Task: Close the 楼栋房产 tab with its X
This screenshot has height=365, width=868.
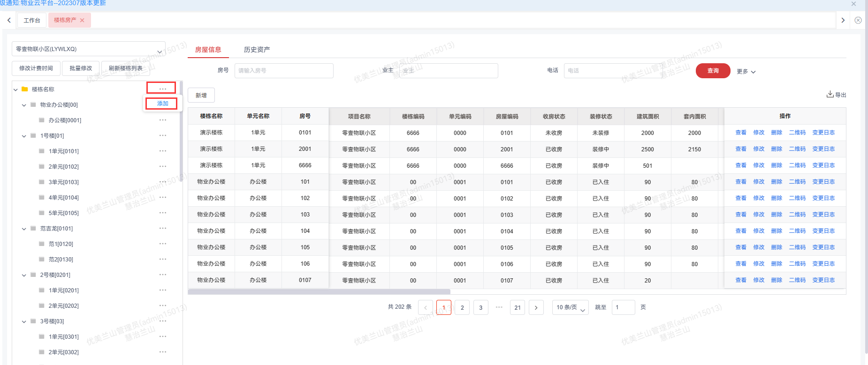Action: point(82,20)
